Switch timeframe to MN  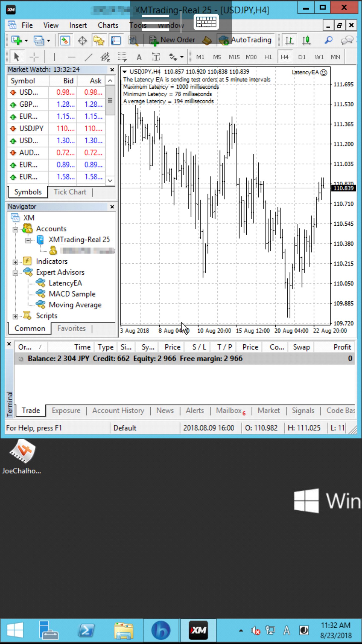point(335,57)
